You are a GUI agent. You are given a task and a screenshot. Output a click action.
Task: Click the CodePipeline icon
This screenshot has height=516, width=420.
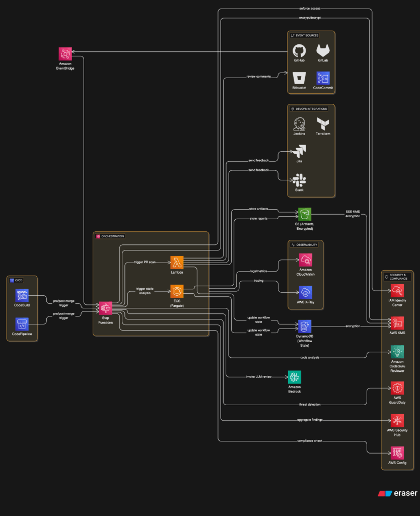point(22,324)
